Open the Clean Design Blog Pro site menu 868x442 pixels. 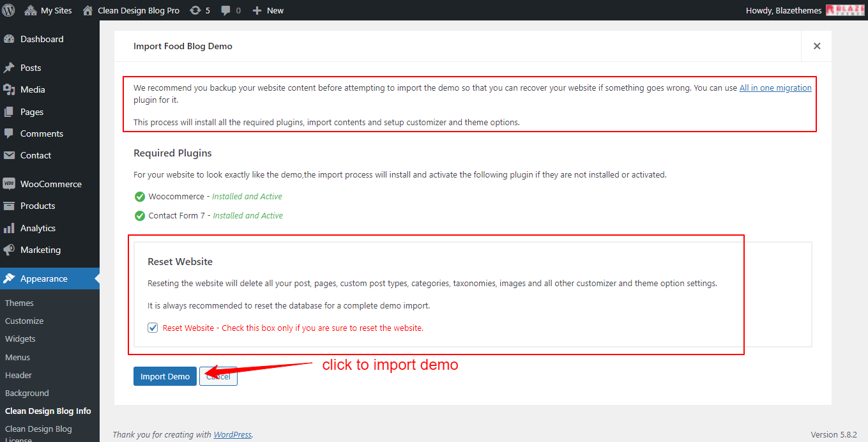(131, 10)
